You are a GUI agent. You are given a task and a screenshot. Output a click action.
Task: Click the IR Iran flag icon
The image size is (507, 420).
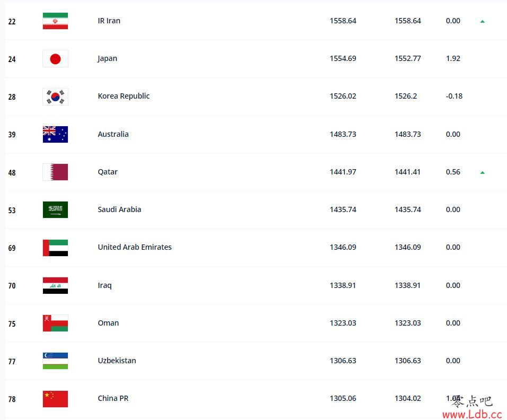pos(55,21)
